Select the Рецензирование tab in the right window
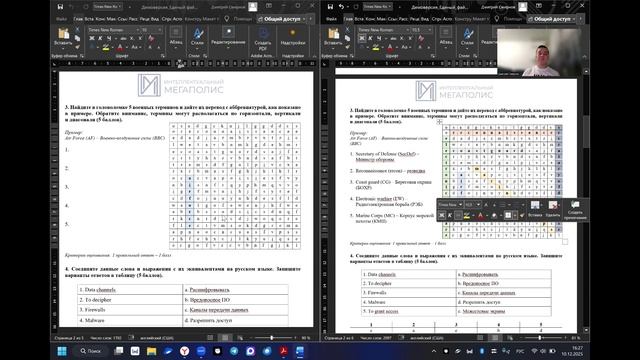This screenshot has height=360, width=640. pyautogui.click(x=414, y=19)
